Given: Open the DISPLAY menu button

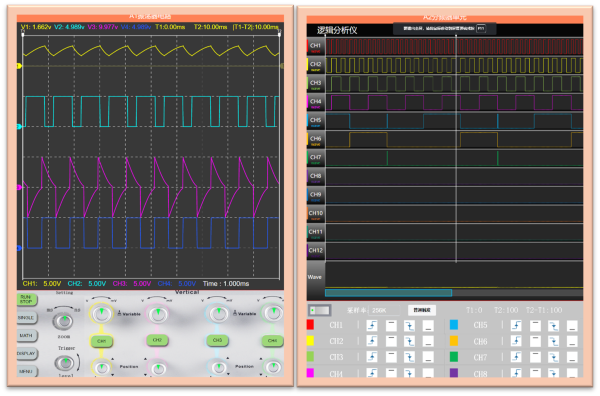Looking at the screenshot, I should tap(27, 354).
